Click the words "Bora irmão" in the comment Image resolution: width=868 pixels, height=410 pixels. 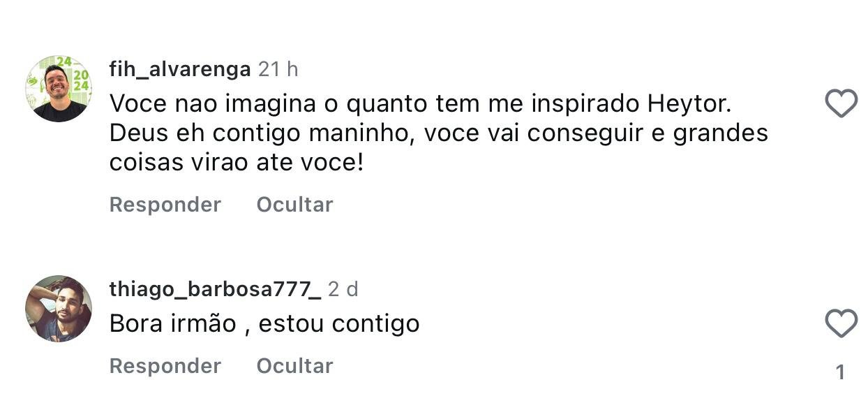coord(173,323)
